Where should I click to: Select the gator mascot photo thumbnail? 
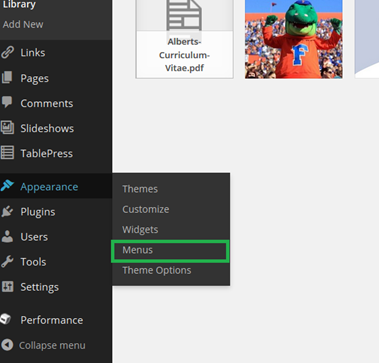click(x=294, y=39)
